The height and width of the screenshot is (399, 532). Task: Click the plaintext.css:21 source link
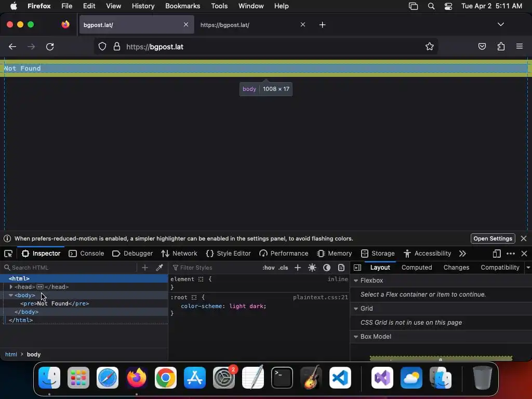pos(320,298)
